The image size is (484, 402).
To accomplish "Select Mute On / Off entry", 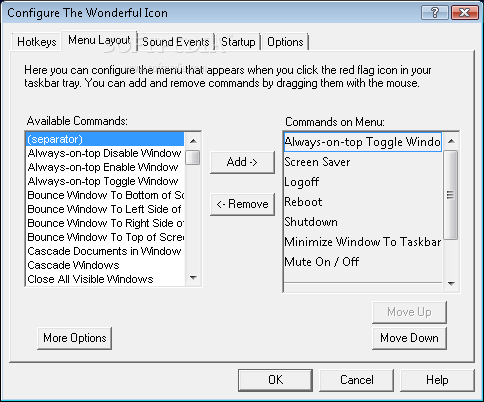I will (363, 262).
